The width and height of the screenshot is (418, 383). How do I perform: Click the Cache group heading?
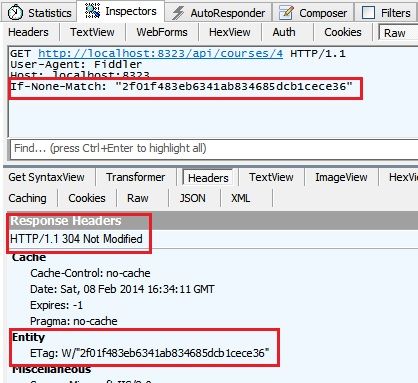pos(29,257)
